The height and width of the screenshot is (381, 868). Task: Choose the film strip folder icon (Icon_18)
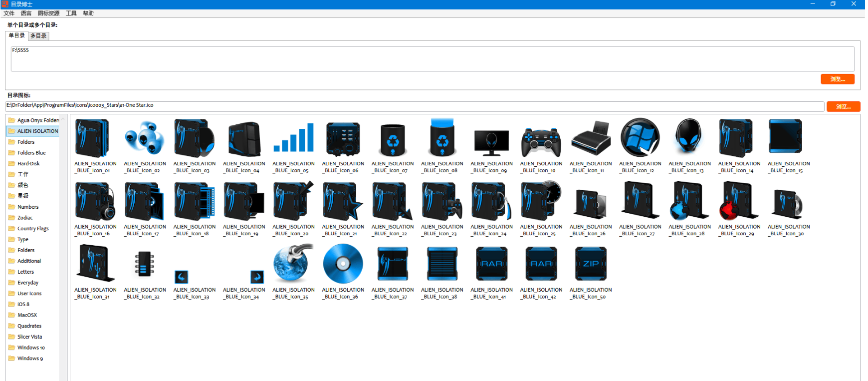pos(195,201)
